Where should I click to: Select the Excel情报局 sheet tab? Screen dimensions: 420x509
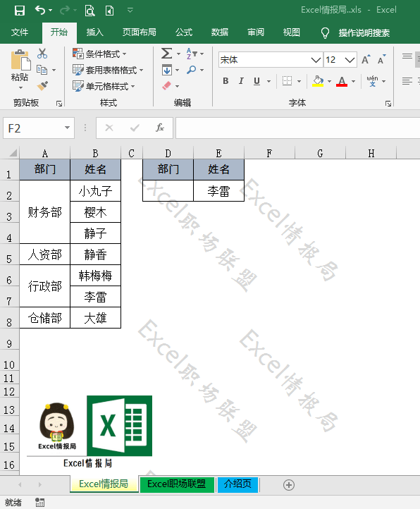coord(104,484)
